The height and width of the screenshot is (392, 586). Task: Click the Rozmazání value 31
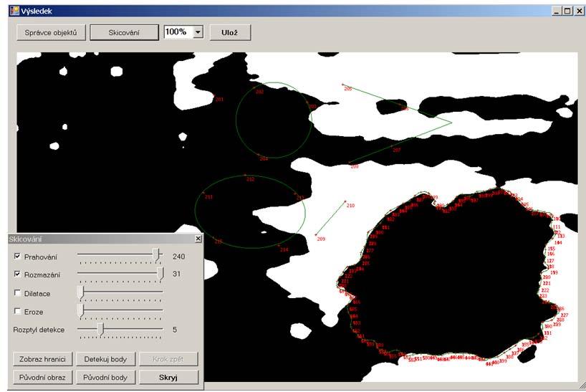pos(176,274)
